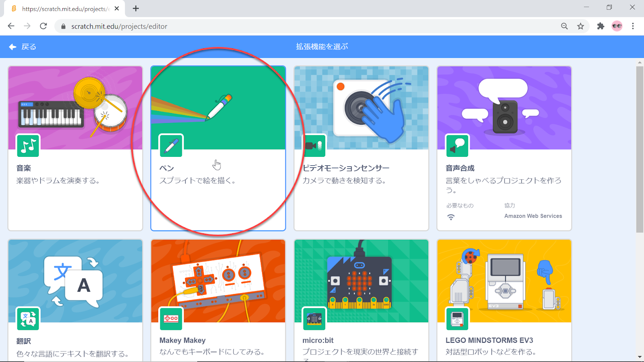This screenshot has height=362, width=644.
Task: Click the zoom magnifier icon in address bar
Action: (x=564, y=26)
